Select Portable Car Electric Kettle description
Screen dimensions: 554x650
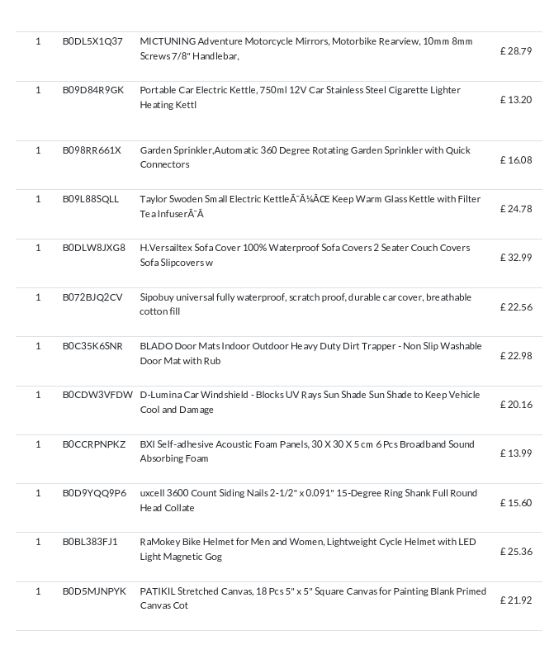tap(300, 97)
